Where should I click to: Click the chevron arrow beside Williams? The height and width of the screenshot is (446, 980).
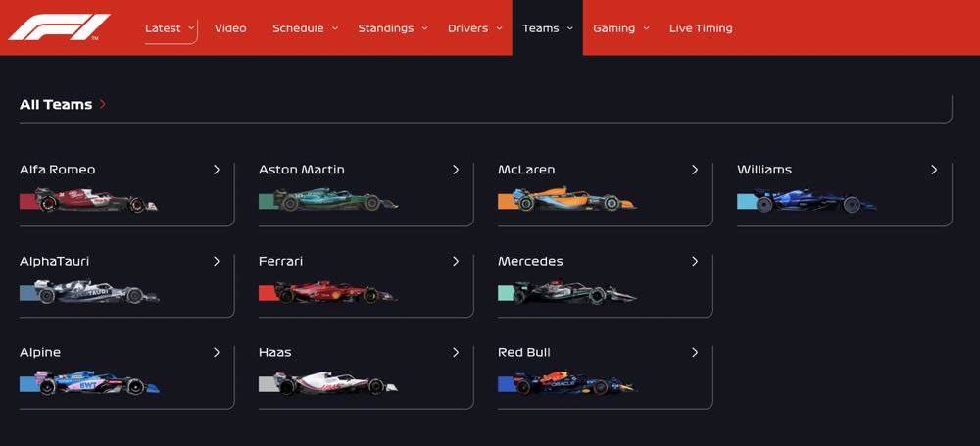tap(934, 170)
